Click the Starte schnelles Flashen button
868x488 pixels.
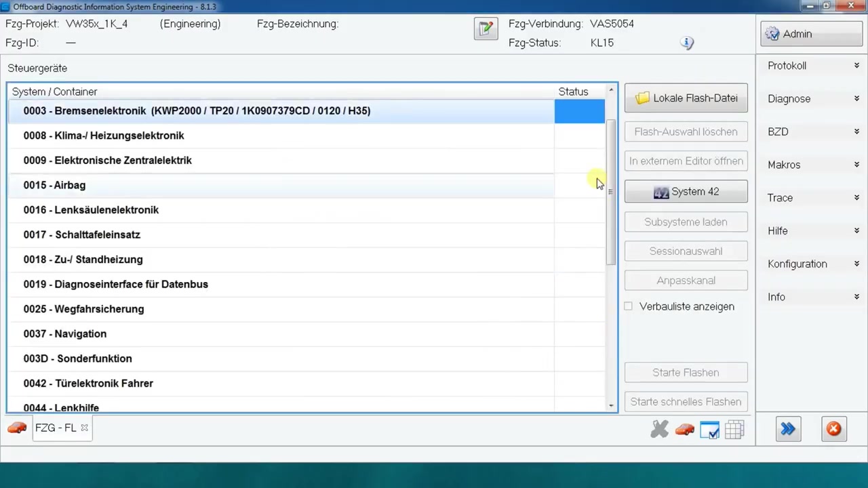[x=686, y=402]
